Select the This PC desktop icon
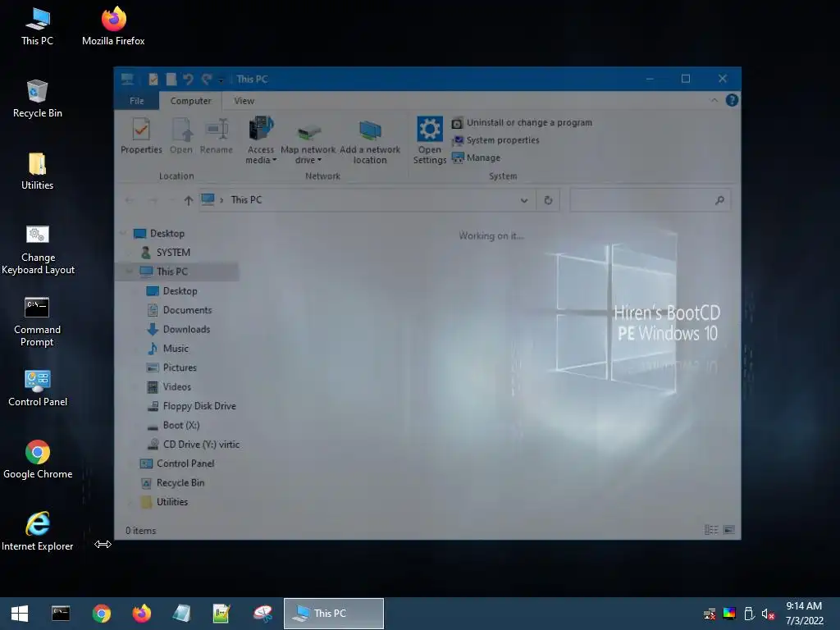 point(37,26)
